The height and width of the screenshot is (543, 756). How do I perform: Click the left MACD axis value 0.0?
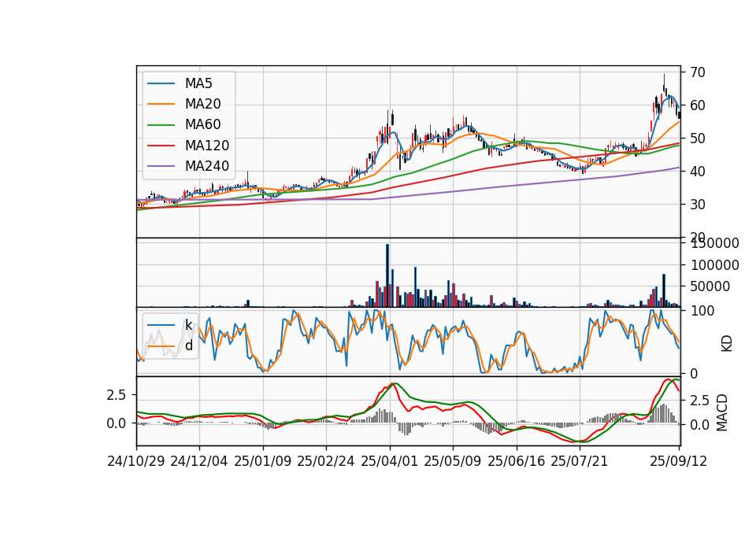[x=117, y=423]
